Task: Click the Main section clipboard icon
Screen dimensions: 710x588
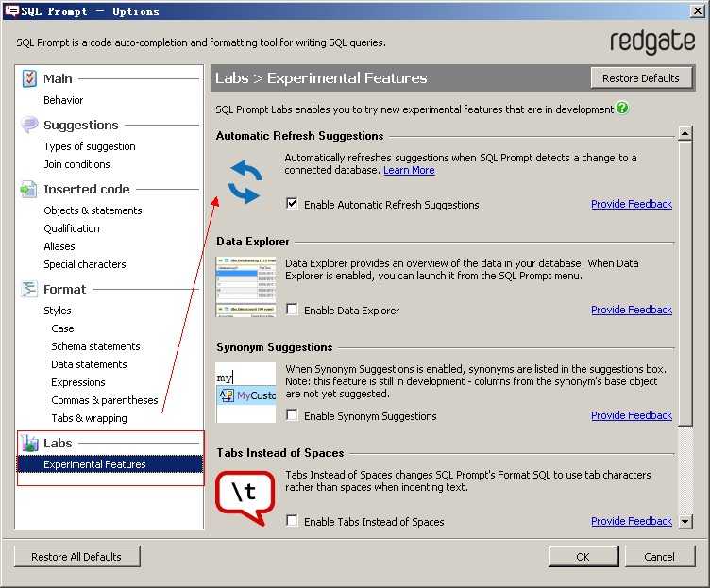Action: click(29, 78)
